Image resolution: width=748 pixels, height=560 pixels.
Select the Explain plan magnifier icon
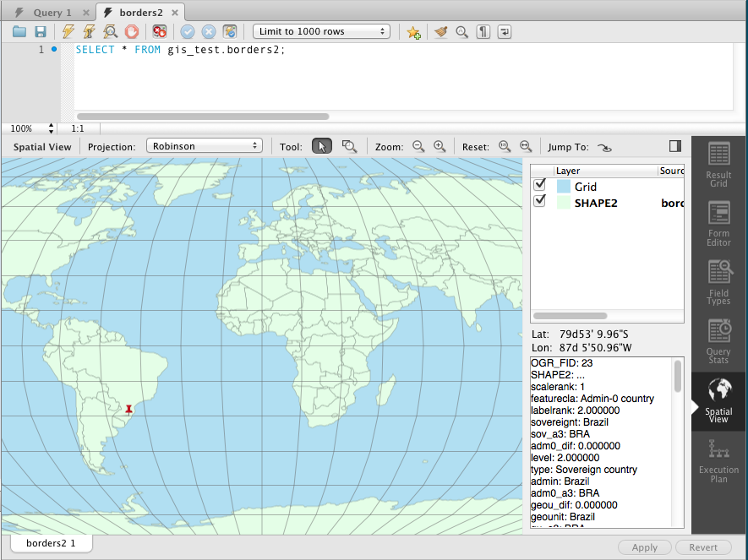[x=110, y=31]
